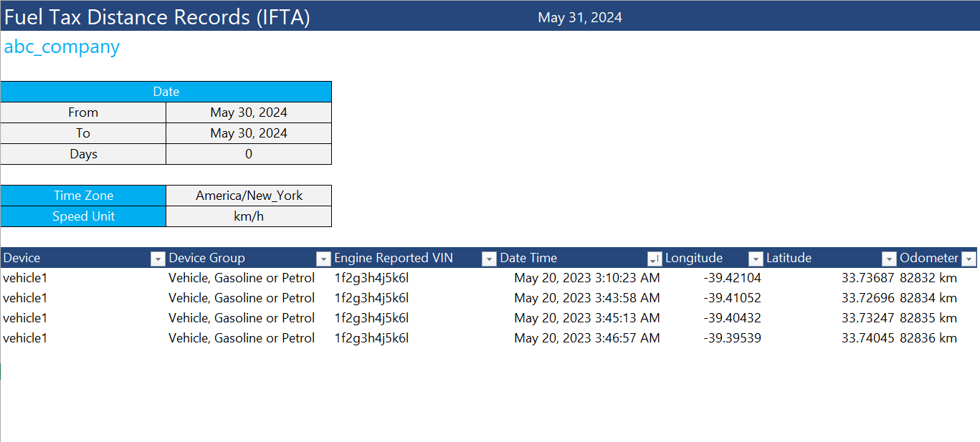The width and height of the screenshot is (980, 442).
Task: Select the first vehicle1 row entry
Action: [x=25, y=278]
